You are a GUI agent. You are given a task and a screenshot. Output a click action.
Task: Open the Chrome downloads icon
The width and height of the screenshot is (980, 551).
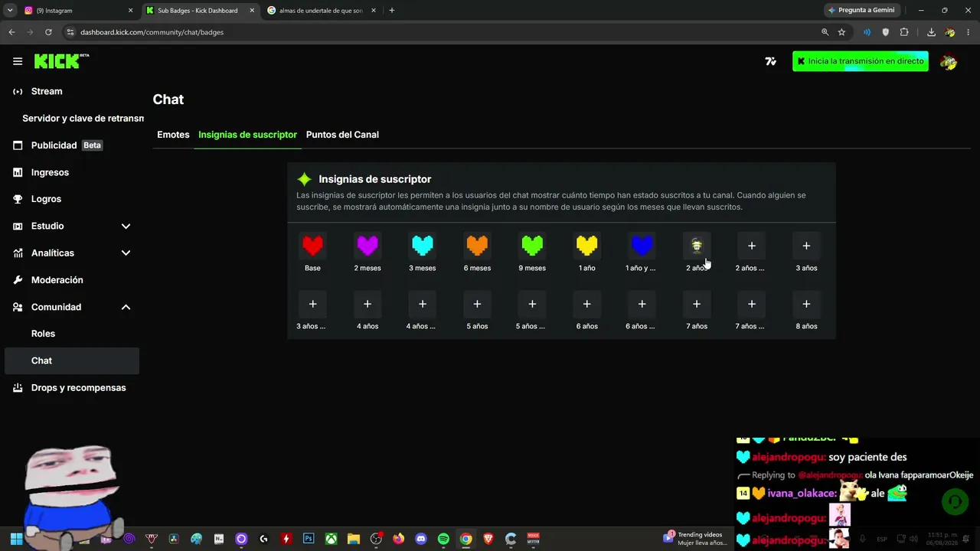pyautogui.click(x=931, y=32)
